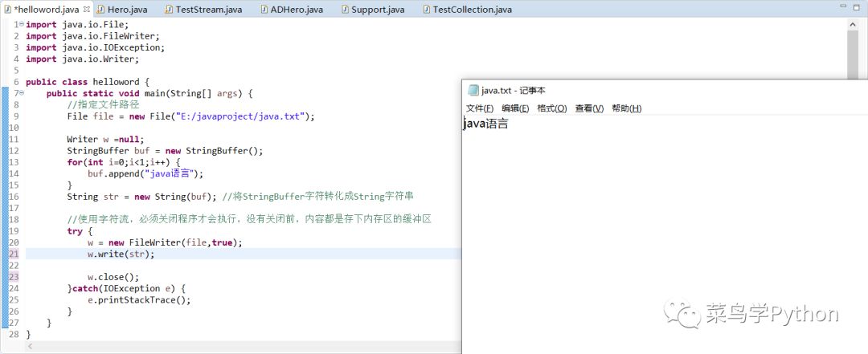The width and height of the screenshot is (868, 354).
Task: Collapse the imports block at line 1
Action: [x=21, y=24]
